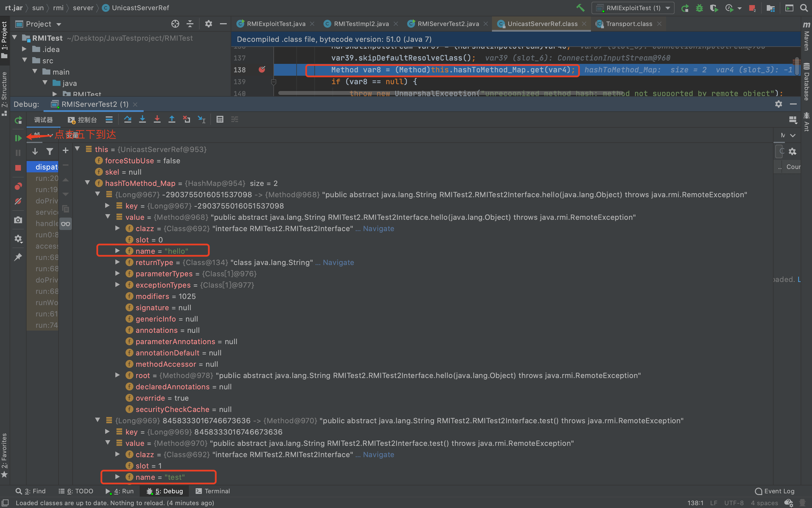Viewport: 812px width, 508px height.
Task: Collapse the 'this' UnicastServerRef variable
Action: point(77,149)
